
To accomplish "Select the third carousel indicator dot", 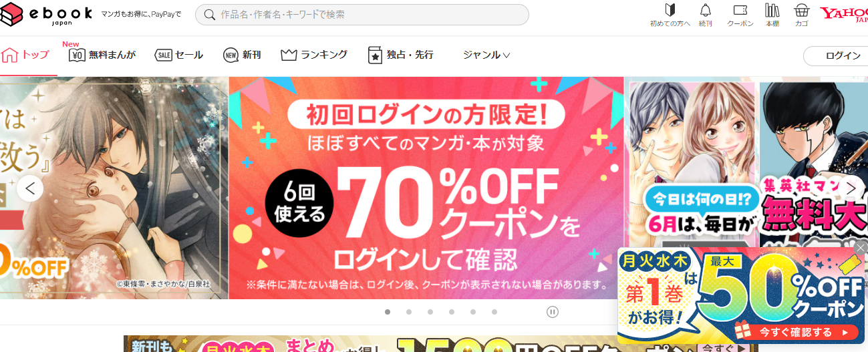I will [x=430, y=312].
